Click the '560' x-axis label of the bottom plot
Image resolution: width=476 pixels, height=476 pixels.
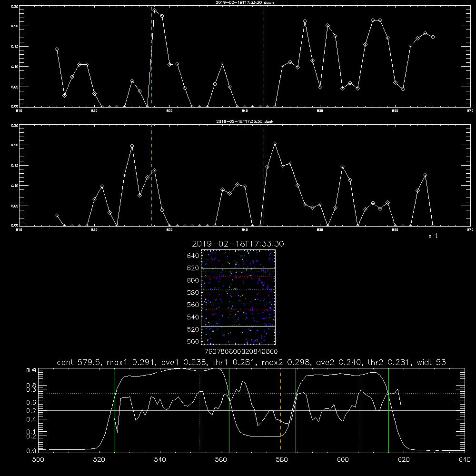coord(221,460)
